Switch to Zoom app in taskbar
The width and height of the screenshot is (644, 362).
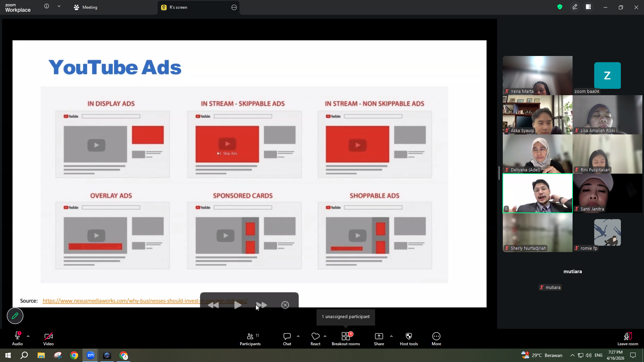91,355
